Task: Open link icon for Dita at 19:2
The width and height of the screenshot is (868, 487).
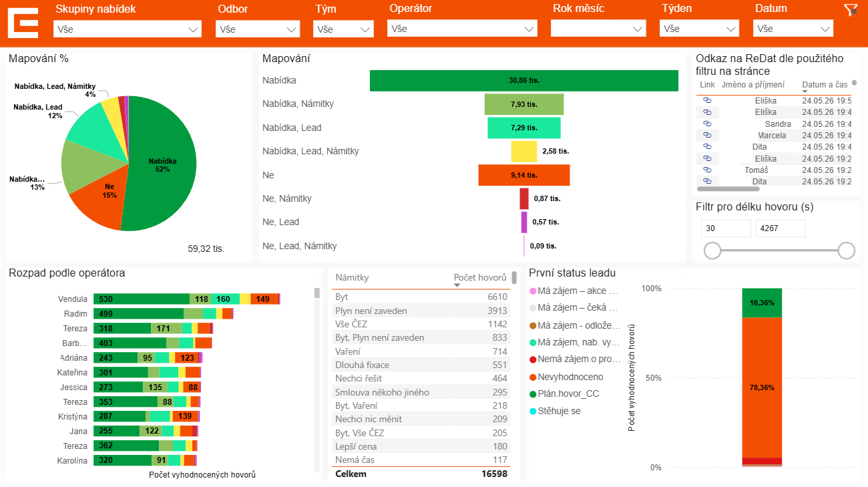Action: [x=708, y=181]
